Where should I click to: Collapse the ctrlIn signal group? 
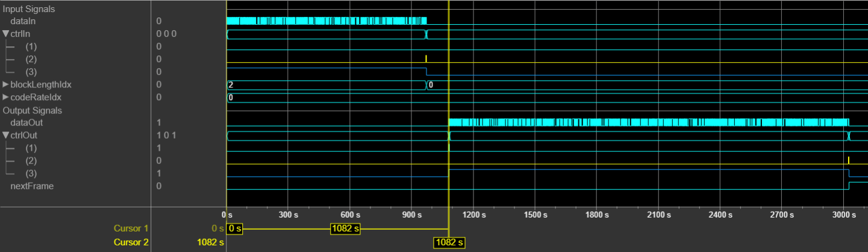click(6, 34)
